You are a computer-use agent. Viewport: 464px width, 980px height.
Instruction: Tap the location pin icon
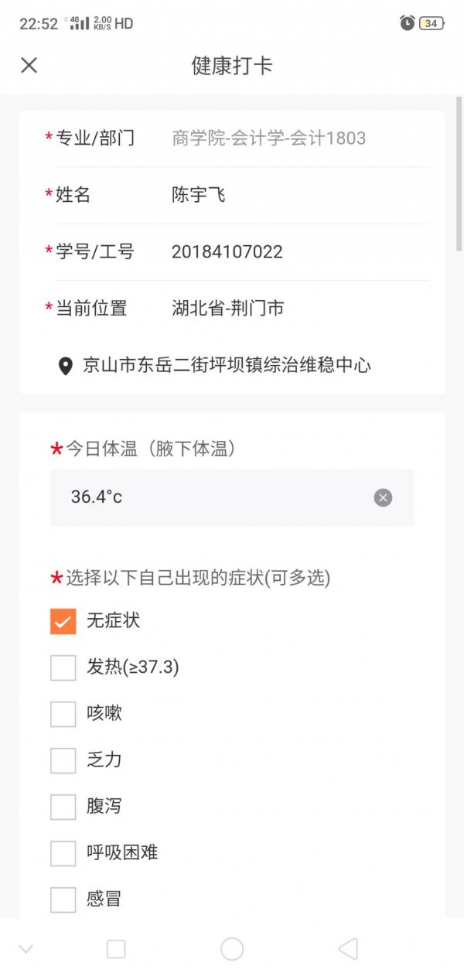[x=66, y=366]
